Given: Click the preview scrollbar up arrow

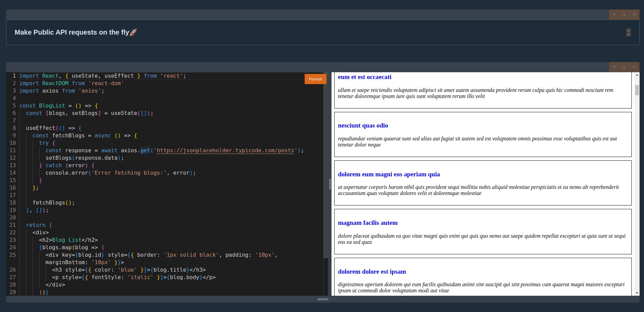Looking at the screenshot, I should click(x=637, y=75).
